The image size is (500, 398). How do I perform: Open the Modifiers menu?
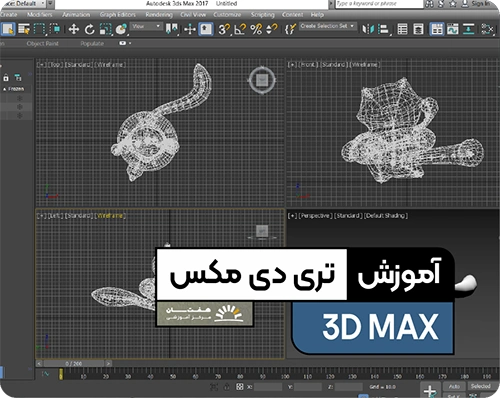(40, 15)
